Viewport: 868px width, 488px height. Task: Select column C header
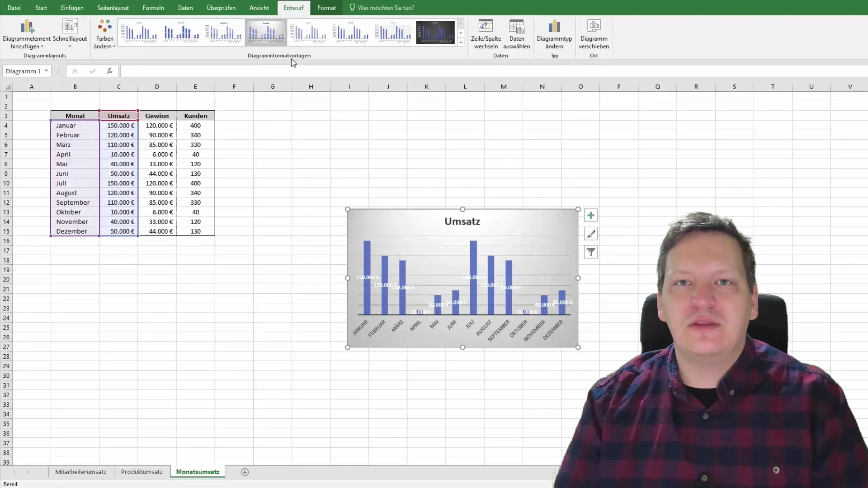(x=118, y=87)
